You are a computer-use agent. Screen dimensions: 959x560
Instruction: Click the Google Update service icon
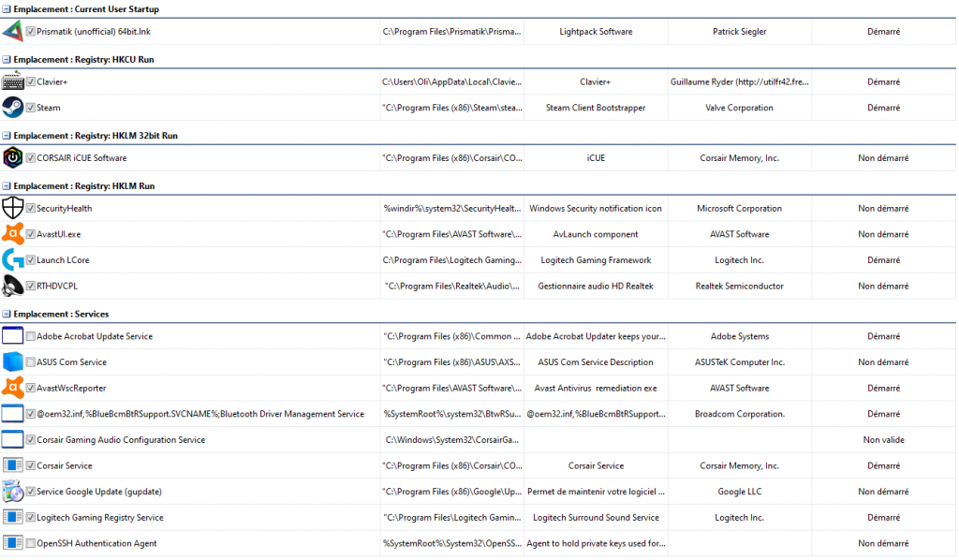tap(12, 491)
